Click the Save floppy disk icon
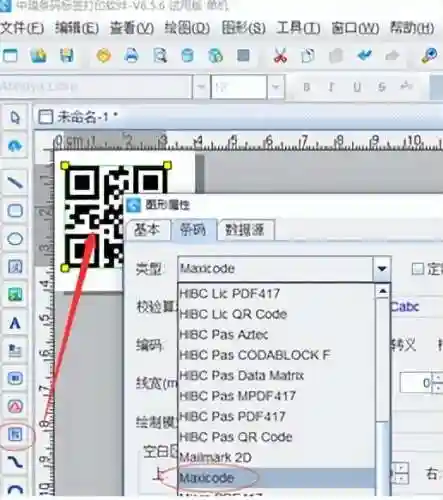This screenshot has height=500, width=443. click(67, 56)
